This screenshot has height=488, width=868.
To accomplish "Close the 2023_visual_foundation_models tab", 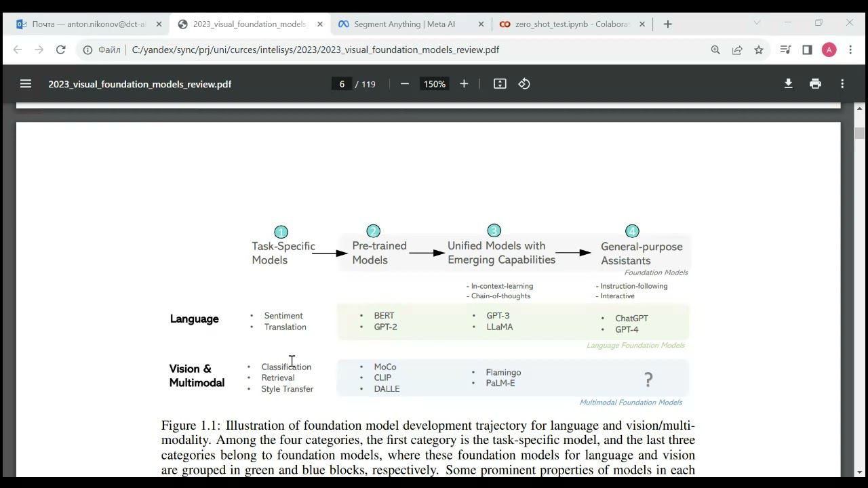I will click(320, 24).
